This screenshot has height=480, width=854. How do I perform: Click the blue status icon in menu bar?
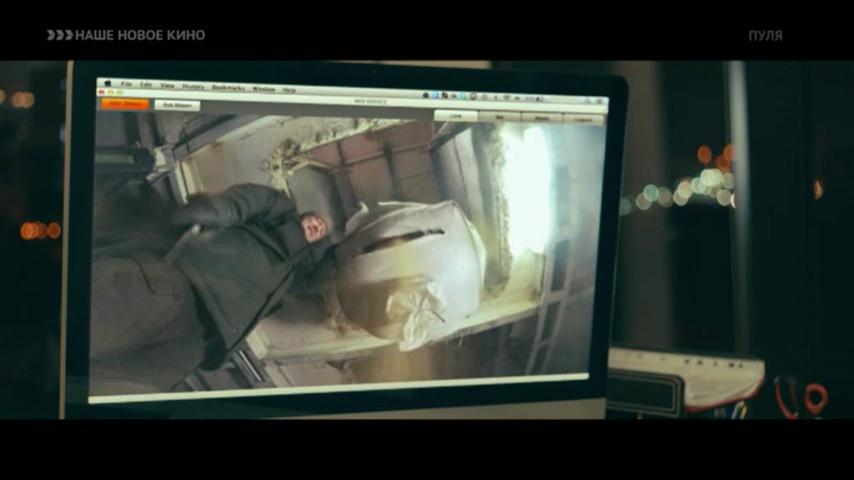pyautogui.click(x=435, y=95)
